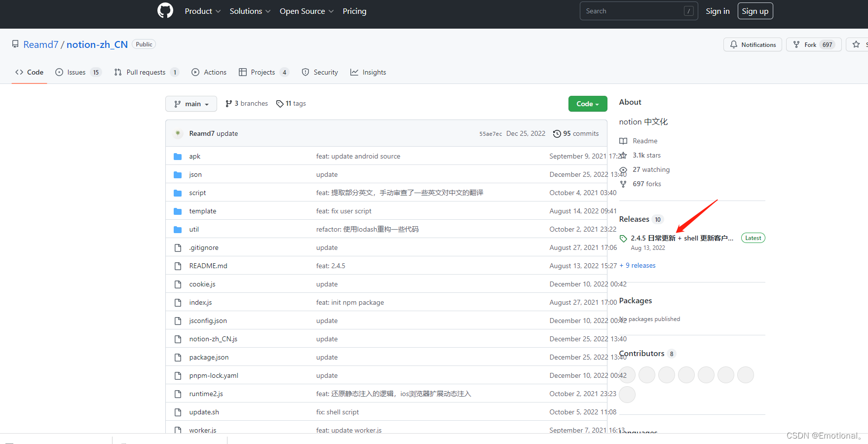The height and width of the screenshot is (444, 868).
Task: Click the .gitignore file icon
Action: point(178,248)
